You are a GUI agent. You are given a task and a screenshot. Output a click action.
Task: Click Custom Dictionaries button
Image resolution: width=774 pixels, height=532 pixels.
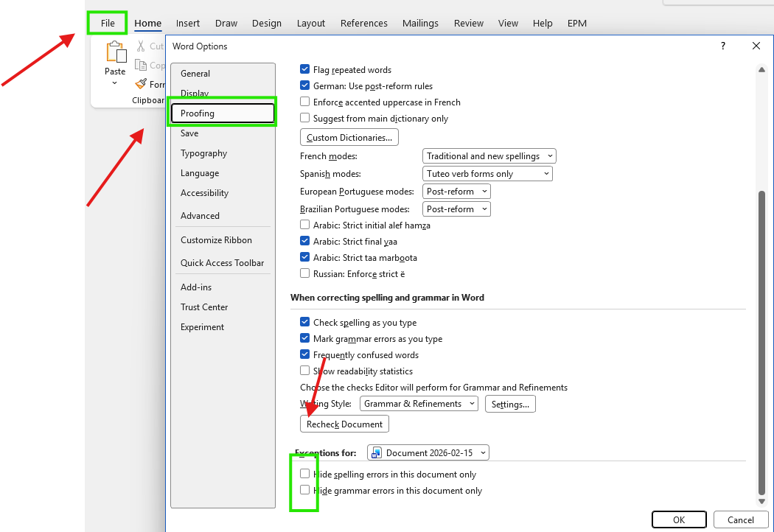click(x=349, y=137)
